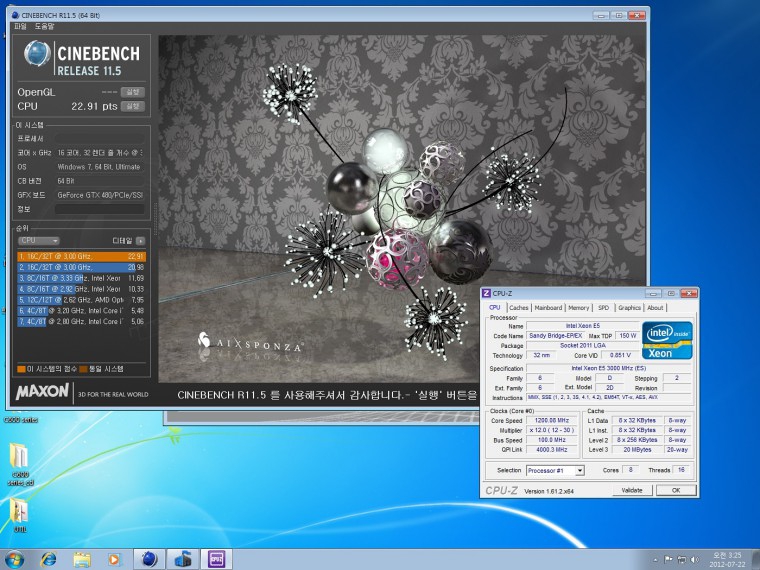Click the Level 3 20 MBytes value
The height and width of the screenshot is (570, 760).
637,450
